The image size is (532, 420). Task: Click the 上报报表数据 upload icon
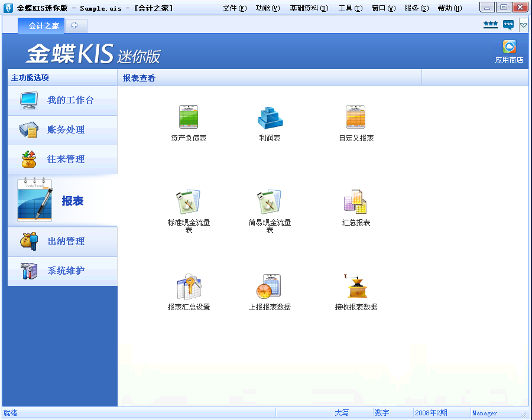[x=270, y=287]
